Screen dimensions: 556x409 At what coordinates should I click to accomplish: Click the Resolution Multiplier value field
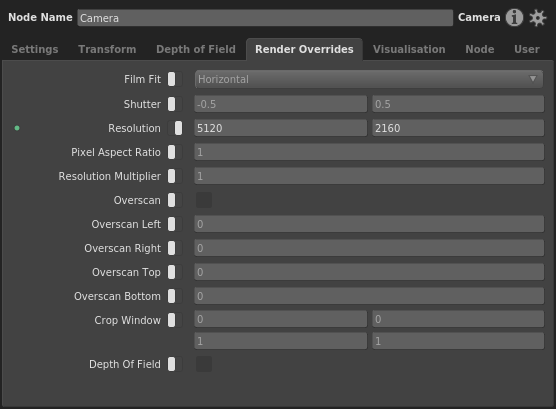[x=369, y=176]
